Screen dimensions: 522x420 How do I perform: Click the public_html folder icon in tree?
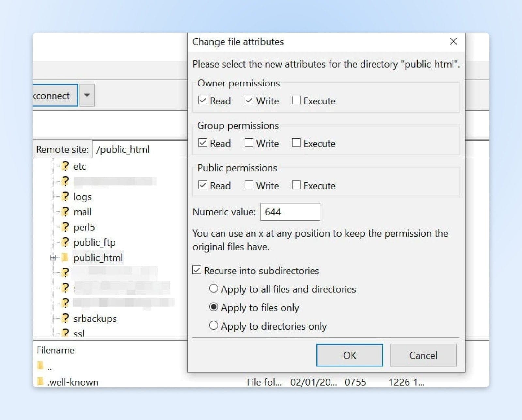[65, 257]
